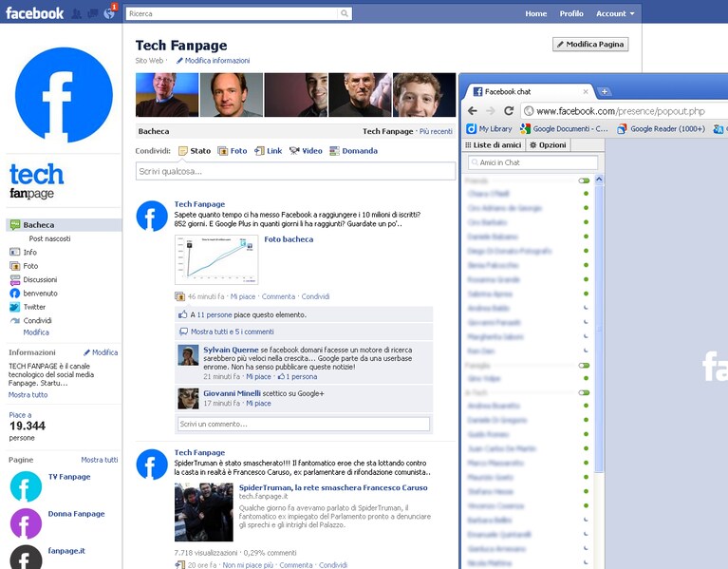The height and width of the screenshot is (569, 728).
Task: Open the notifications globe icon
Action: tap(109, 13)
